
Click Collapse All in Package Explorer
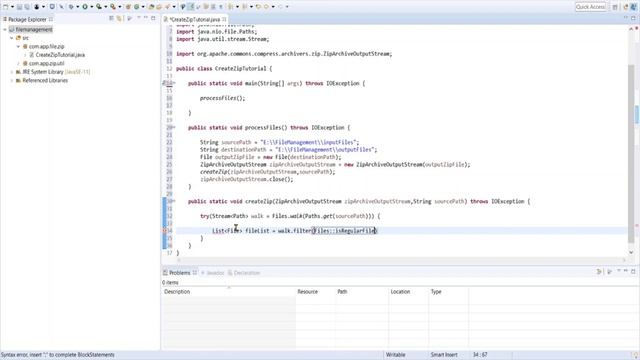(x=111, y=18)
